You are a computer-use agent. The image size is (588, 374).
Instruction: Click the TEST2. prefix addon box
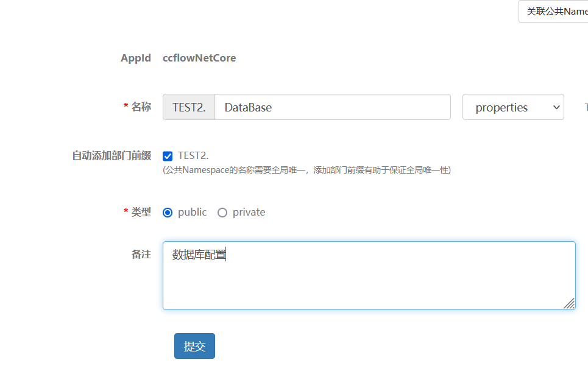click(x=188, y=107)
